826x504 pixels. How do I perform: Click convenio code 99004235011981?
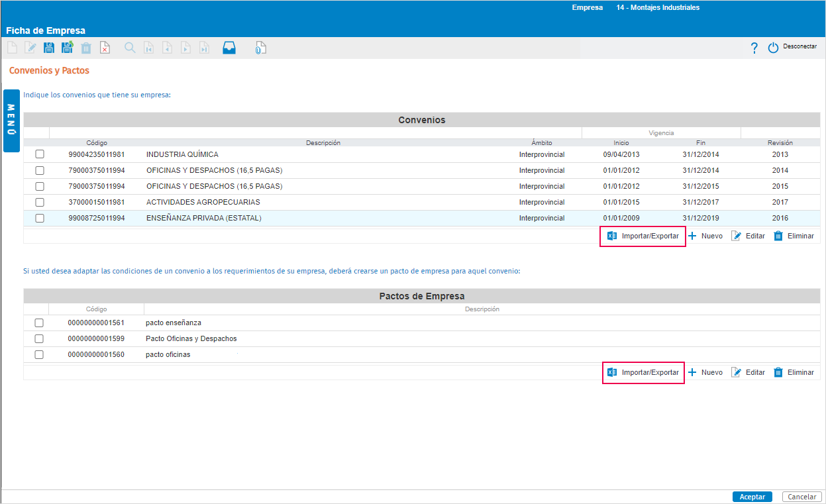tap(97, 154)
